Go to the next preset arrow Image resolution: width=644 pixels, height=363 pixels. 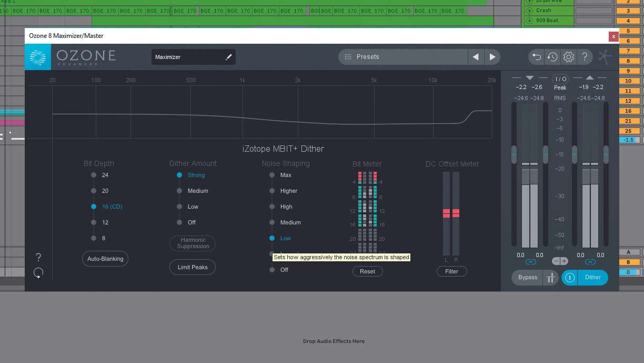[492, 57]
